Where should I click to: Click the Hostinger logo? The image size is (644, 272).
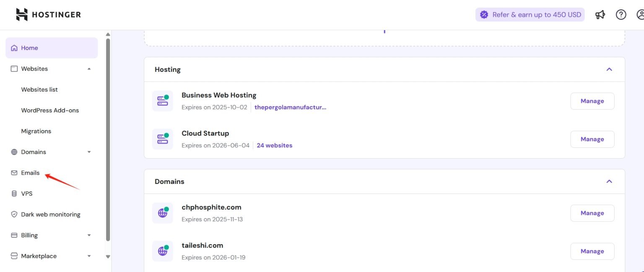coord(48,15)
